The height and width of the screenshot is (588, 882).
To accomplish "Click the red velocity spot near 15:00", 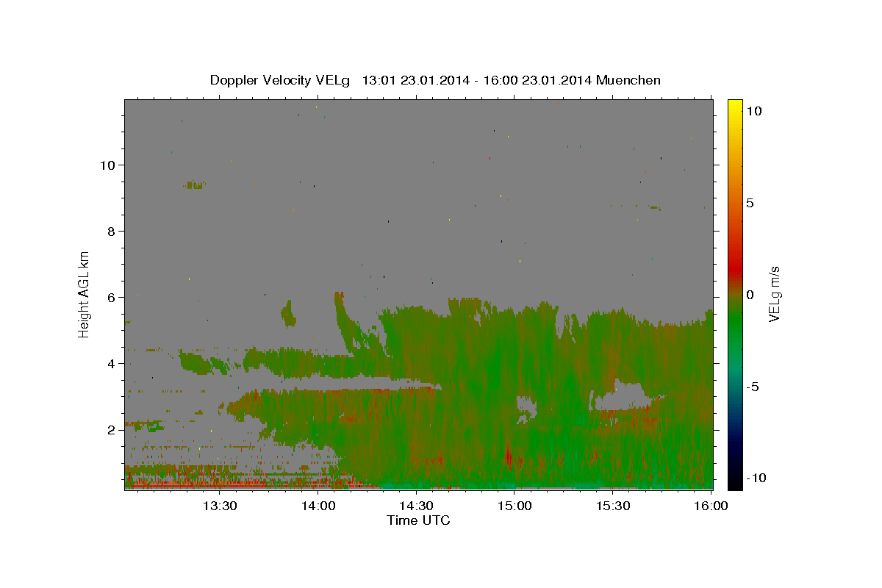I will (x=508, y=456).
